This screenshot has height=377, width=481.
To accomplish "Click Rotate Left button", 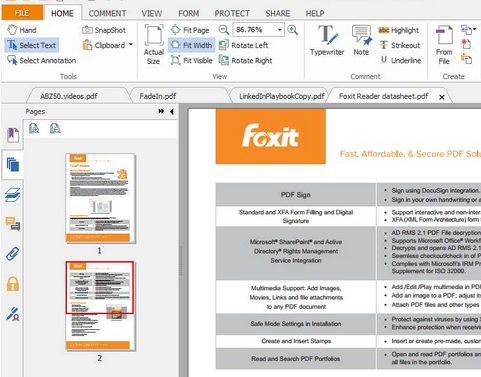I will [244, 45].
